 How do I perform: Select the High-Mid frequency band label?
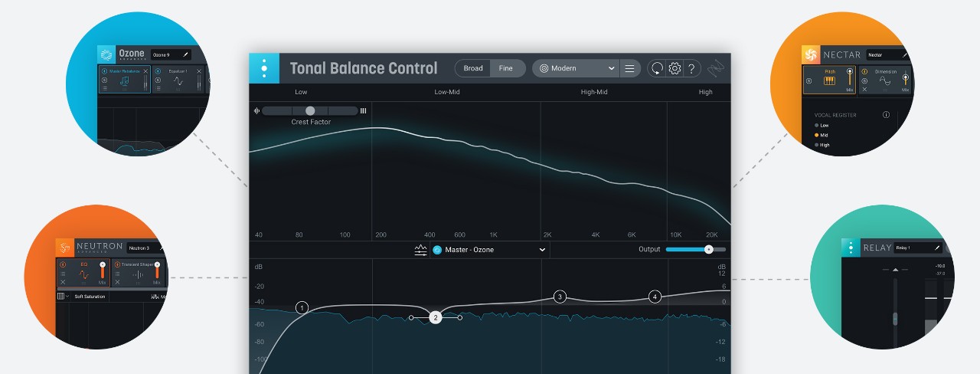click(594, 92)
